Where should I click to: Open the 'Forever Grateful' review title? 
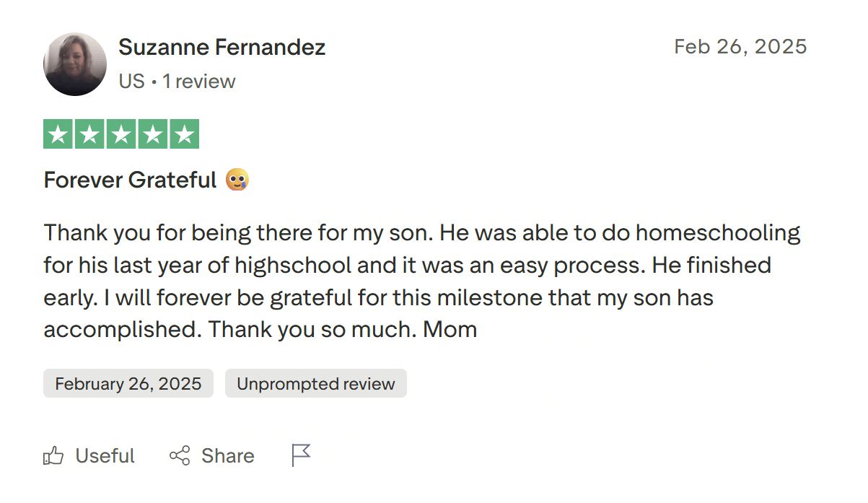[130, 180]
